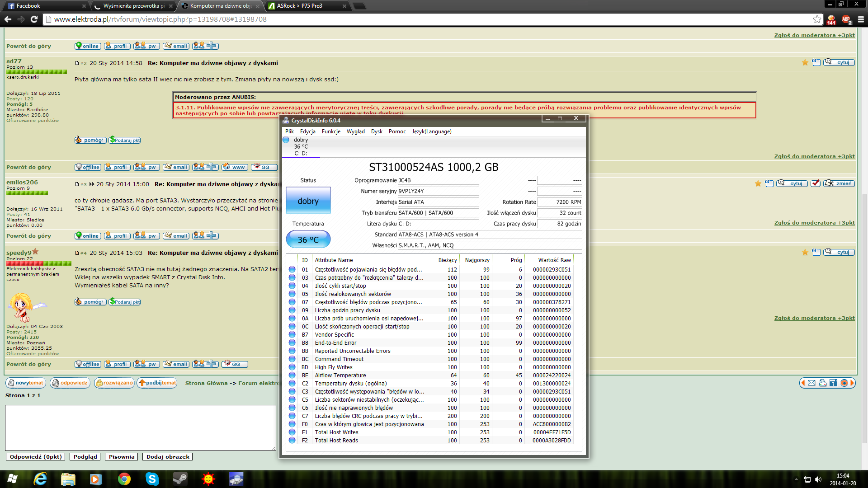Save the topic using the floppy disk icon
This screenshot has width=868, height=488.
(x=833, y=383)
